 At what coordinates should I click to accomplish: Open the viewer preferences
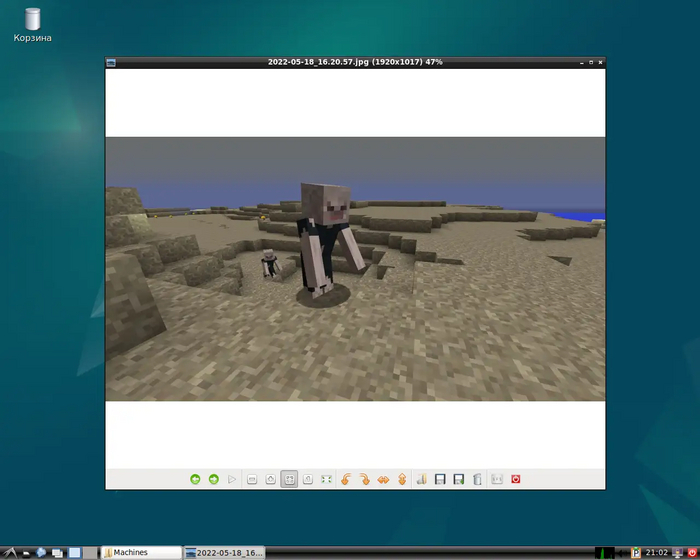click(497, 479)
